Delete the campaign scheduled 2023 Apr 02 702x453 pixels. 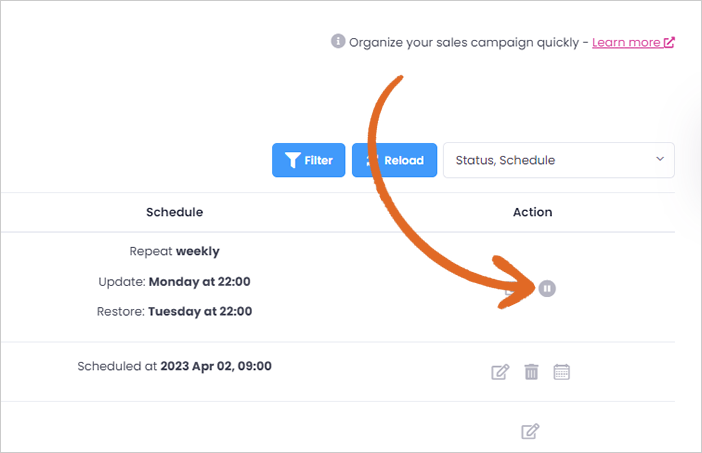(531, 372)
